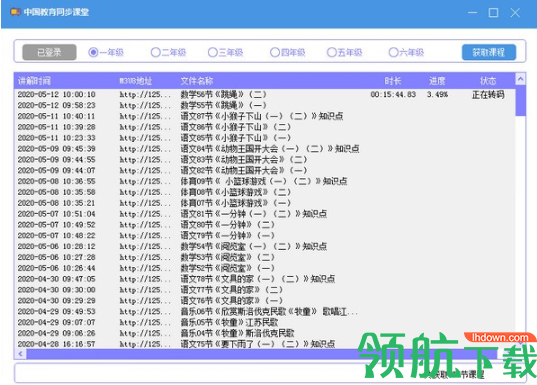Click the scroll-up arrow of course list
537x385 pixels.
click(520, 79)
